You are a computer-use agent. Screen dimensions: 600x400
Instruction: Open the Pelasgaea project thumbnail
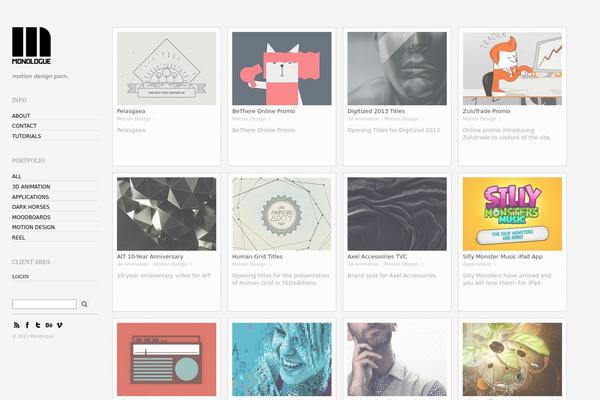[166, 69]
